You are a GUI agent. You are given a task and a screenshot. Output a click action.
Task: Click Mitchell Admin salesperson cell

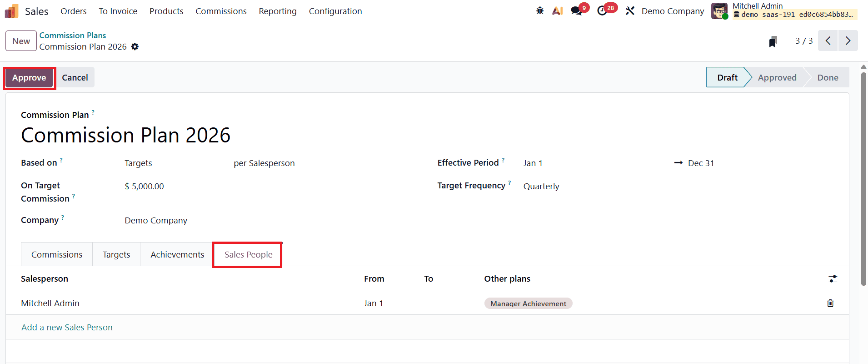50,303
